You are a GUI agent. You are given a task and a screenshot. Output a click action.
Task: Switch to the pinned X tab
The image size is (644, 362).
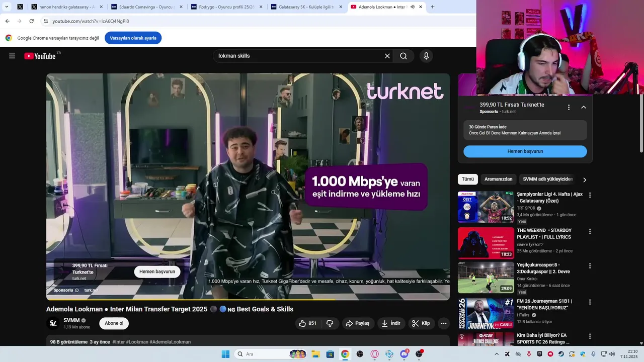coord(20,7)
